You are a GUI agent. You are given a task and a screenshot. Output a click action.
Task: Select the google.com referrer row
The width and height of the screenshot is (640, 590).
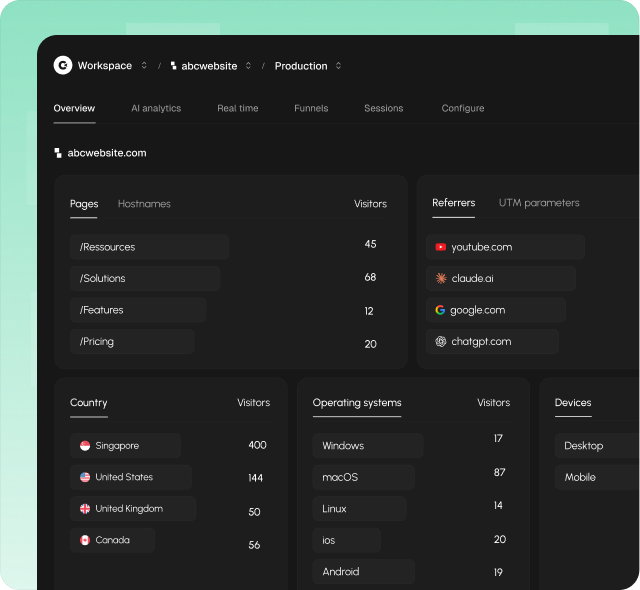496,310
